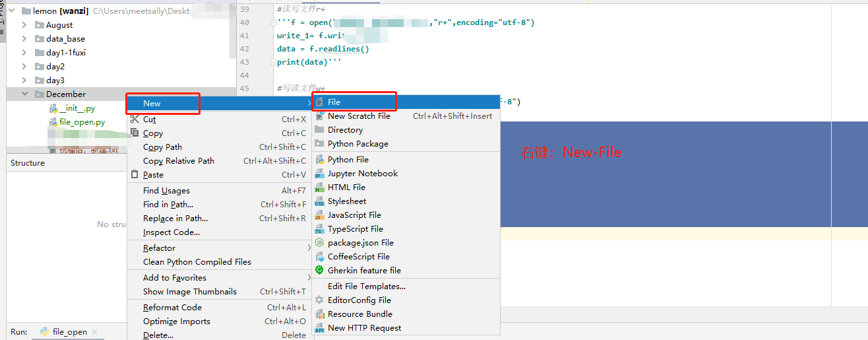The height and width of the screenshot is (340, 868).
Task: Choose Show Image Thumbnails
Action: (x=219, y=292)
